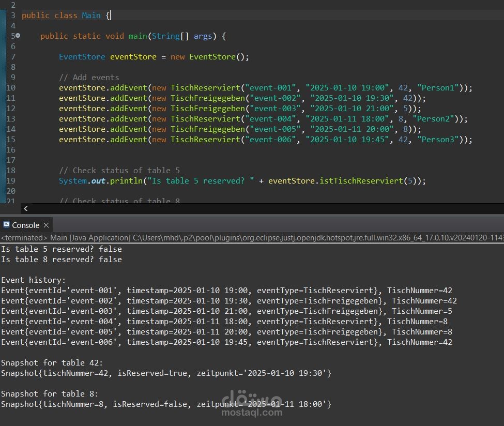Click console event-005 history row
This screenshot has height=426, width=504.
pos(226,331)
